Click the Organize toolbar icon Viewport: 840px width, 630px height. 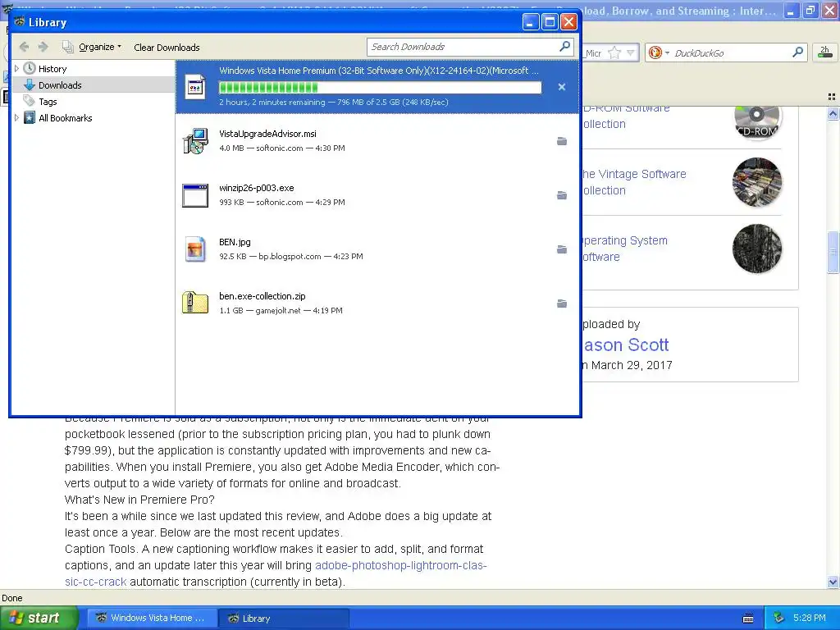tap(68, 47)
